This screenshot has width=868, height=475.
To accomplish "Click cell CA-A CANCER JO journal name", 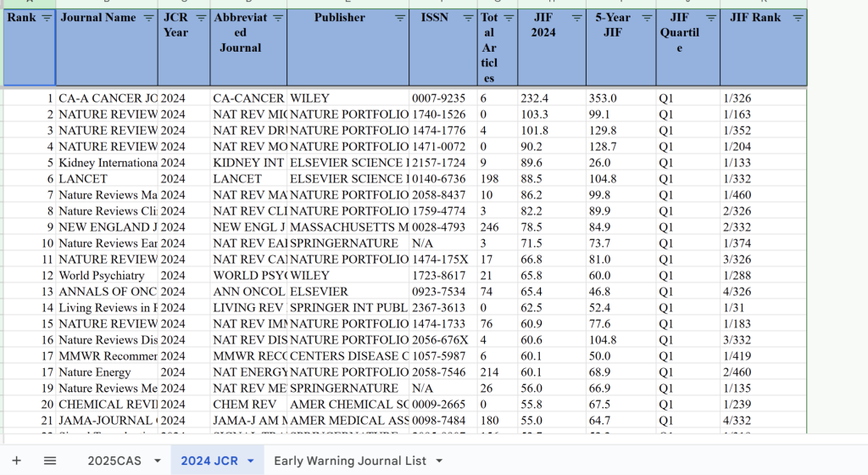I will (107, 98).
